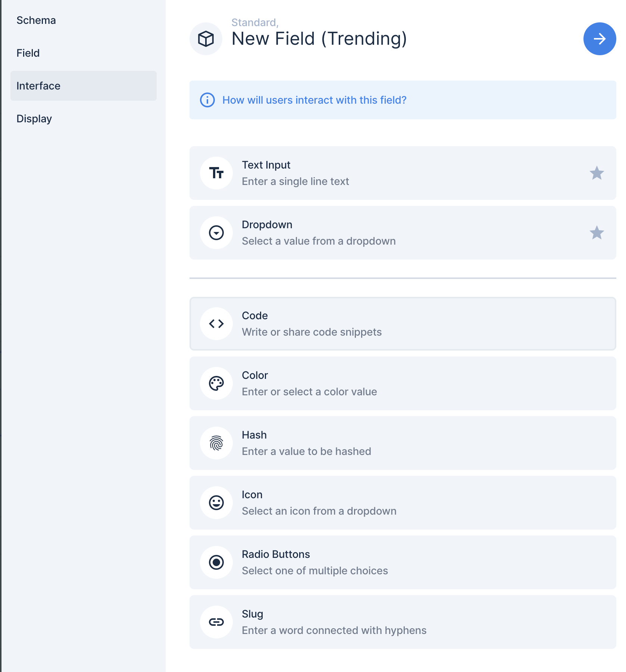Click the cube icon next to New Field

pyautogui.click(x=206, y=38)
